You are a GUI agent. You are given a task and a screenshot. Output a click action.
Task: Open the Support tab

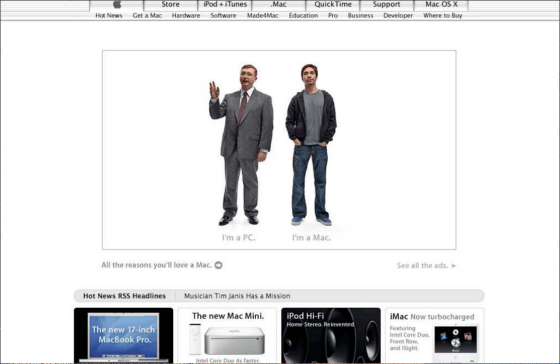pos(386,5)
